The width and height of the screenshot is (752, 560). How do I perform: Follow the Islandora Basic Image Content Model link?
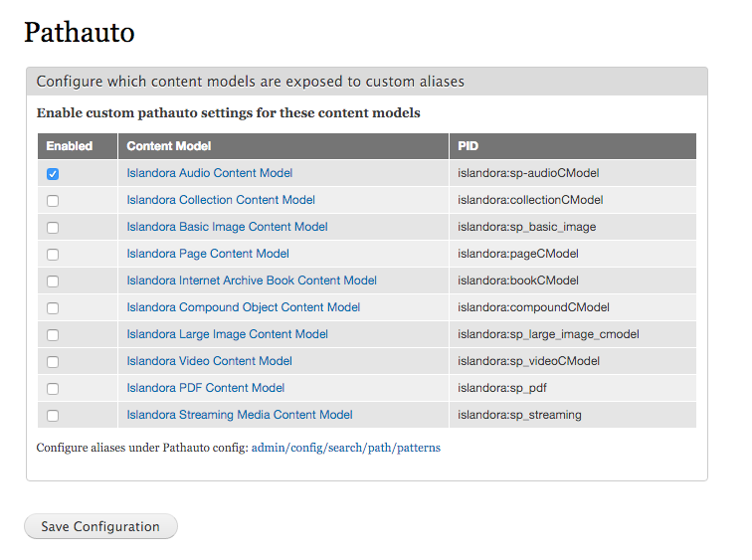point(228,227)
